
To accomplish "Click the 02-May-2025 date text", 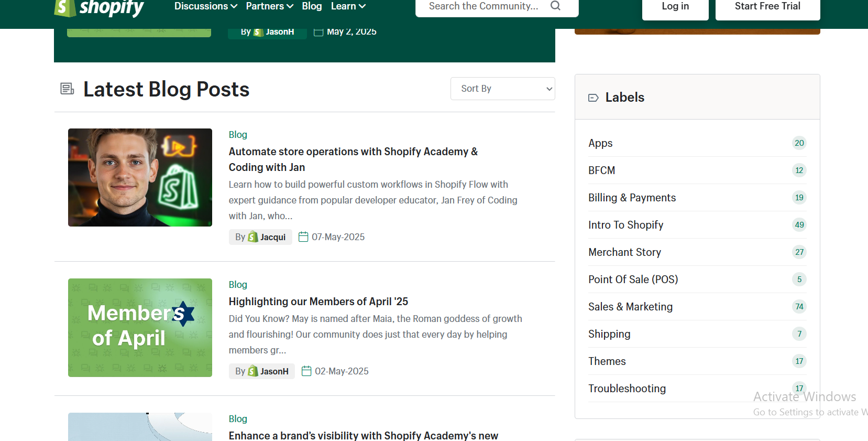I will [x=342, y=371].
